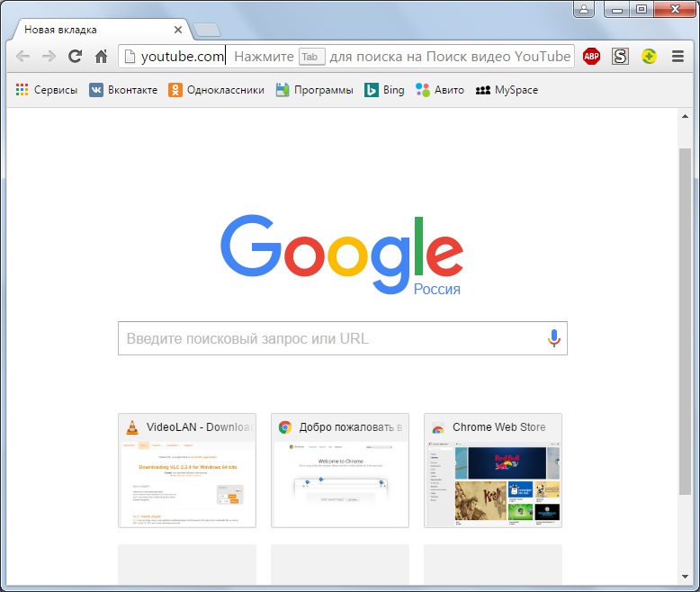The height and width of the screenshot is (592, 700).
Task: Open the MySpace bookmark
Action: tap(507, 90)
